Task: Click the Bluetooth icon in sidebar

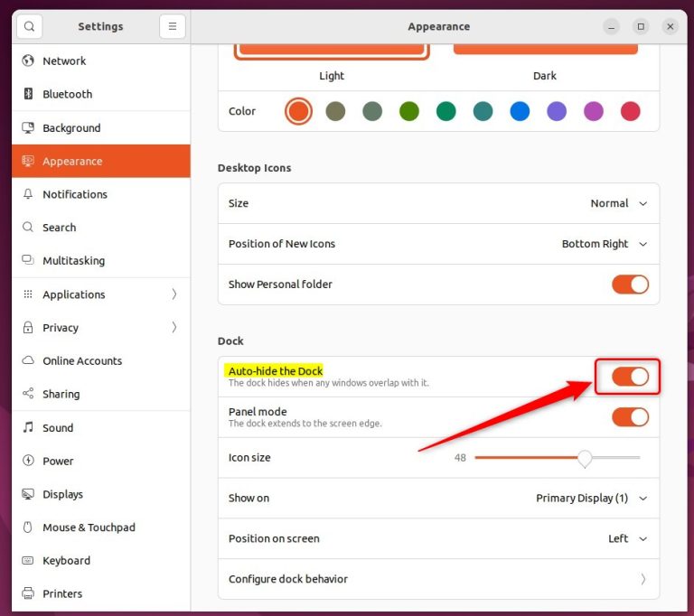Action: tap(28, 94)
